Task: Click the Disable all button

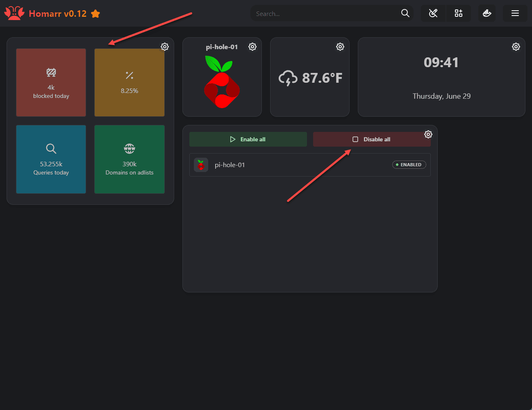Action: point(372,139)
